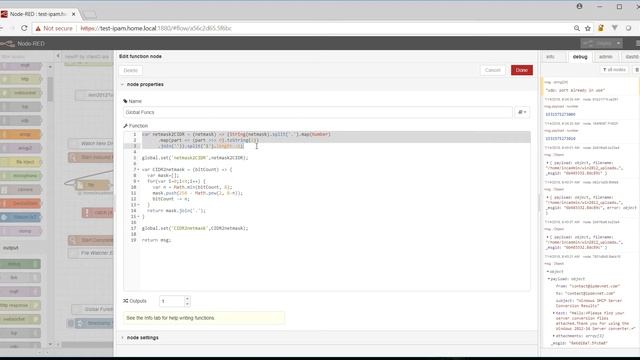Fold the for loop at line 9
The width and height of the screenshot is (640, 360).
(138, 181)
